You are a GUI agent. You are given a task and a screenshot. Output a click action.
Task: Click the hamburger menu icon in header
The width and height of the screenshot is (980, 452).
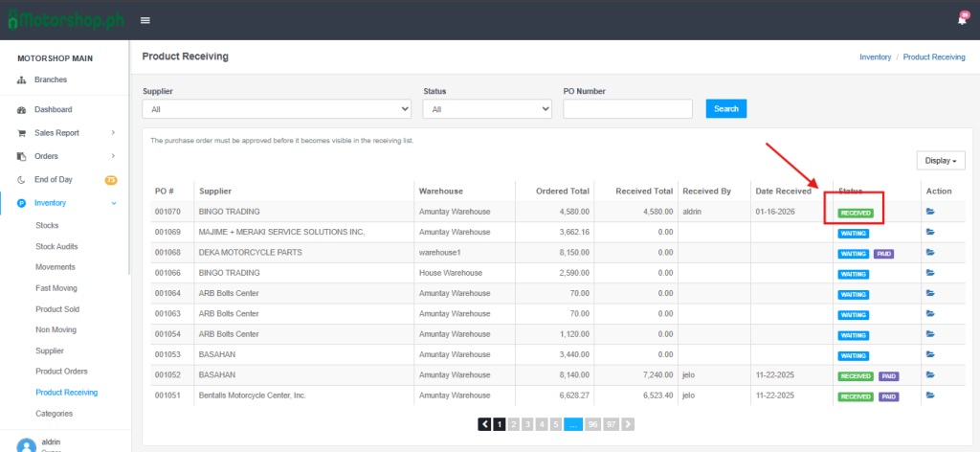(145, 20)
